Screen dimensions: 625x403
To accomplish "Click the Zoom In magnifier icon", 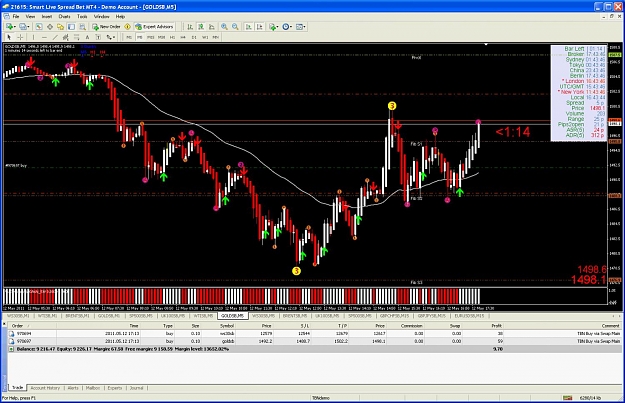I will point(224,27).
